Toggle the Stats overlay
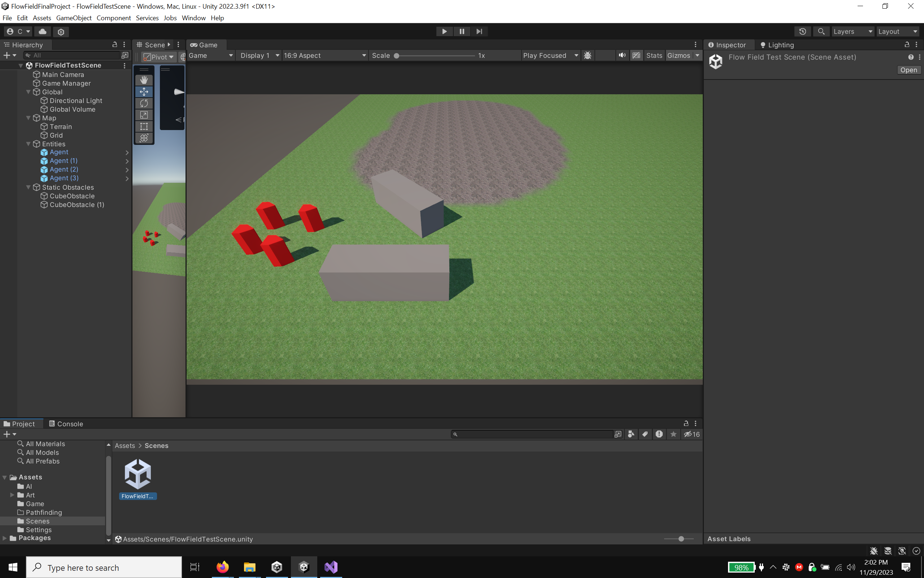The image size is (924, 578). (654, 55)
